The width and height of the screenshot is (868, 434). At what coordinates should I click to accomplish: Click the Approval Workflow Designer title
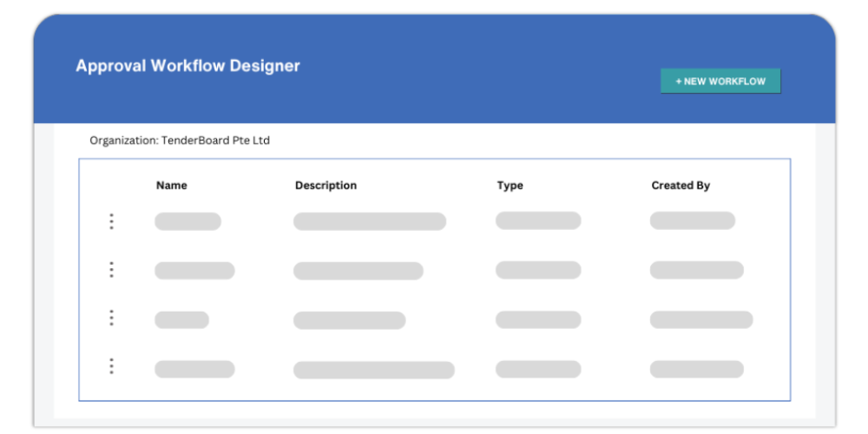click(x=187, y=66)
